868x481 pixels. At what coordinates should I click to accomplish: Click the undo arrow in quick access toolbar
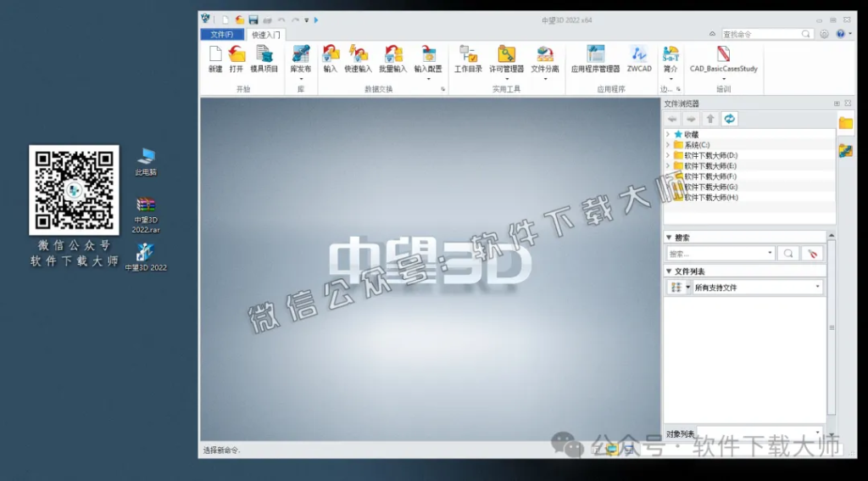tap(281, 20)
